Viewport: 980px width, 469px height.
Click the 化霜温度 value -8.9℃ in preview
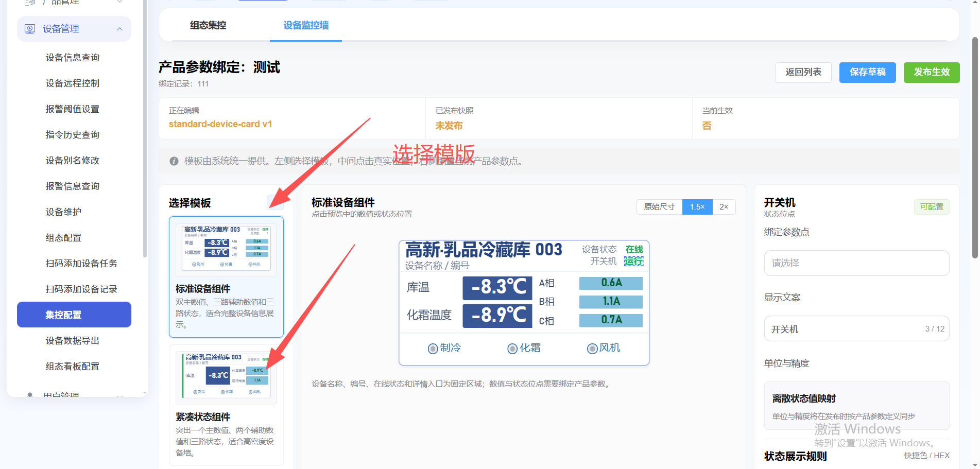(x=497, y=315)
